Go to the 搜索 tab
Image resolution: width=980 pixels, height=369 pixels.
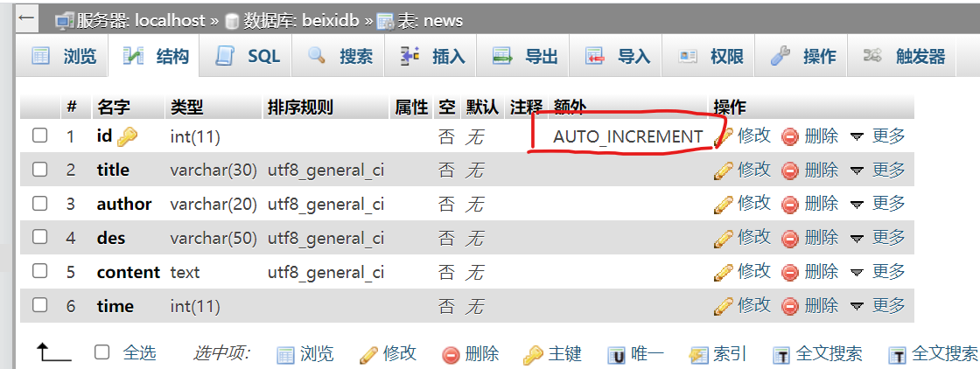(339, 56)
